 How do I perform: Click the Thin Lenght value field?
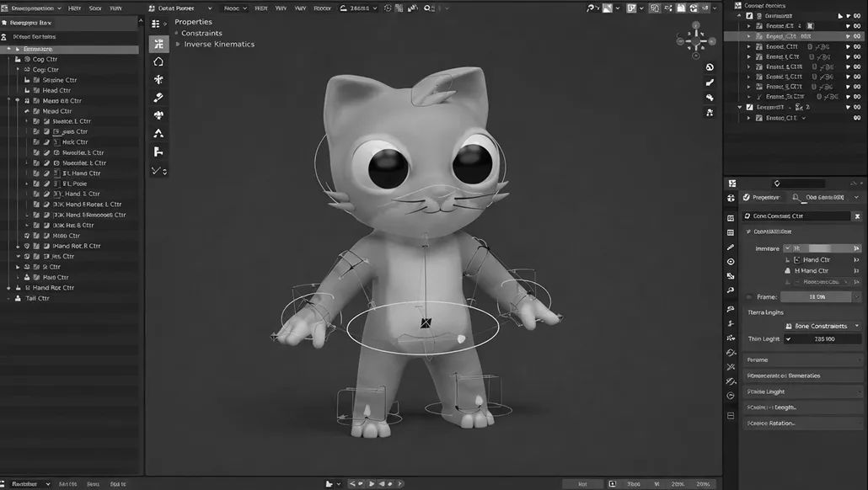pyautogui.click(x=823, y=339)
